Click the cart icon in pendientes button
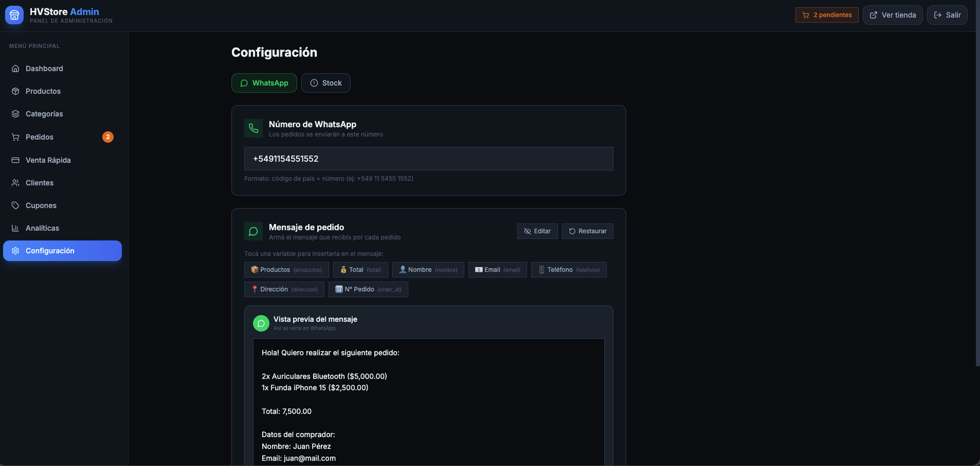Image resolution: width=980 pixels, height=466 pixels. coord(806,15)
